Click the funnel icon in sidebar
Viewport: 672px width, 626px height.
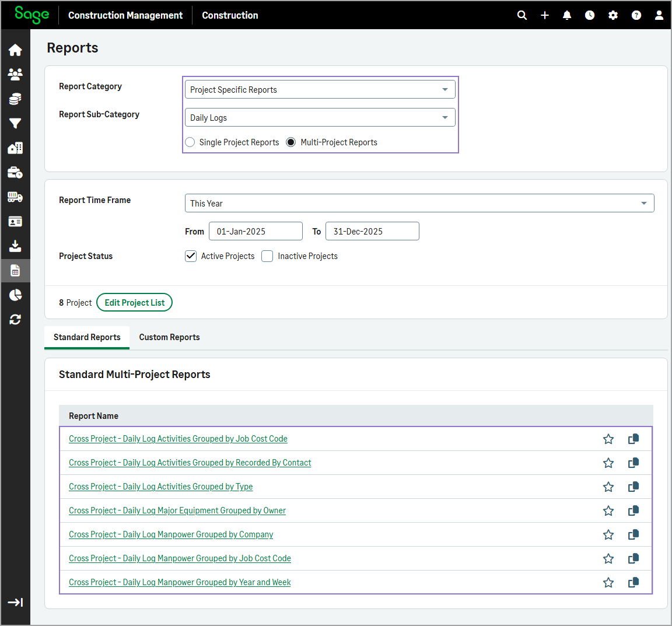(15, 124)
